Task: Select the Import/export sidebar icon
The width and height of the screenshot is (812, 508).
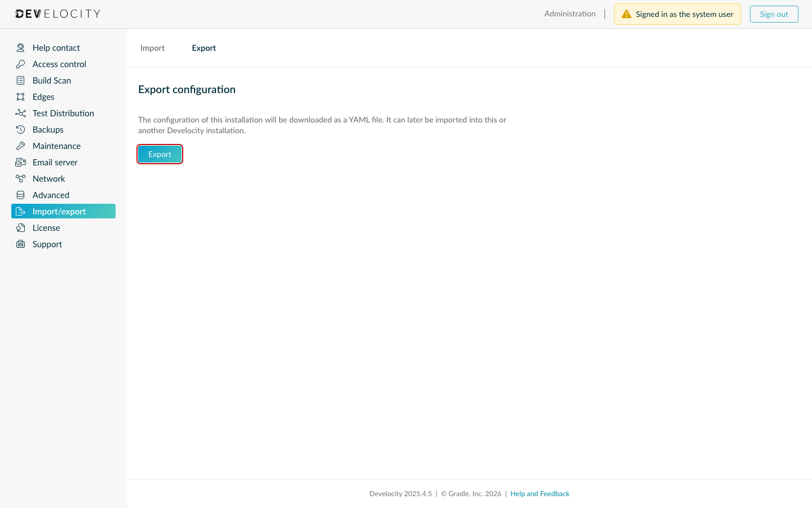Action: point(21,211)
